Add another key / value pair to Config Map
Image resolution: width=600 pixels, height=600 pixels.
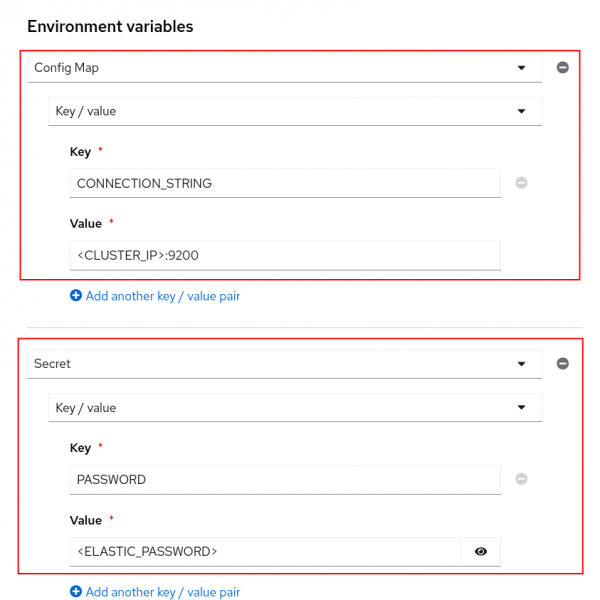(162, 296)
